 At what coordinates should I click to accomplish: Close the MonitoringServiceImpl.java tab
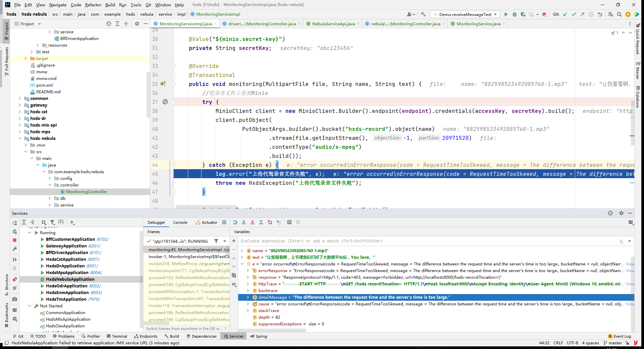pyautogui.click(x=216, y=24)
